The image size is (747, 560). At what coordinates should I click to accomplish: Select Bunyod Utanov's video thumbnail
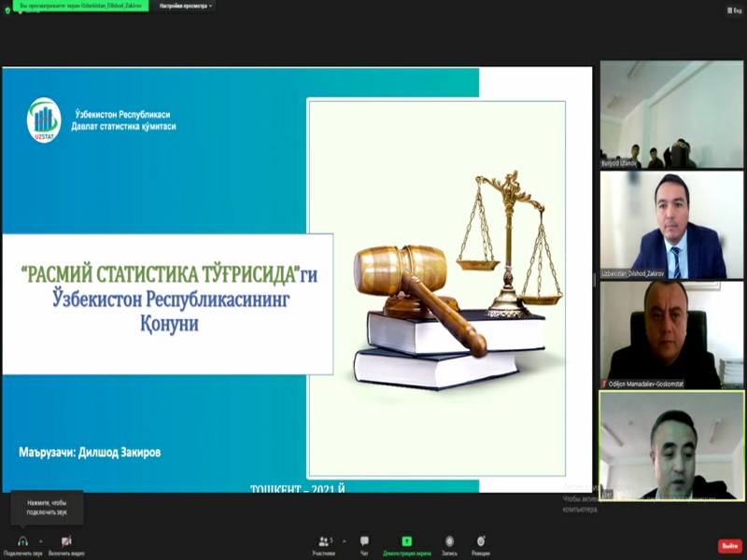coord(671,114)
